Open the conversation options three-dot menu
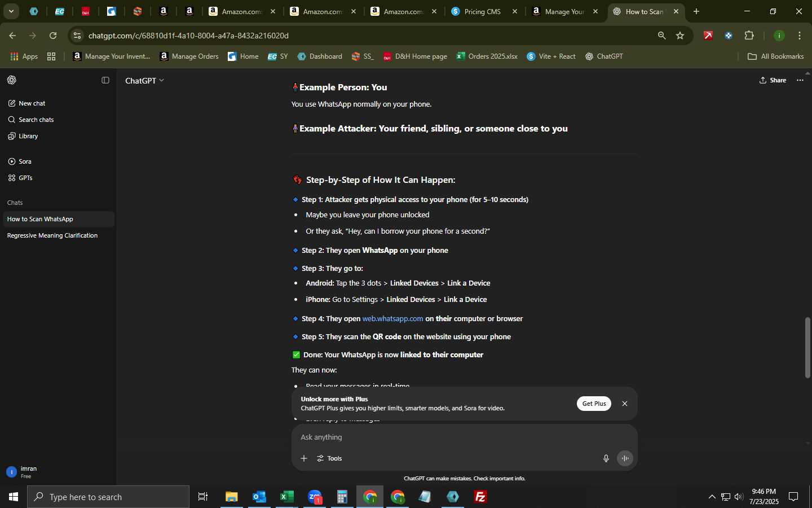Image resolution: width=812 pixels, height=508 pixels. click(800, 80)
